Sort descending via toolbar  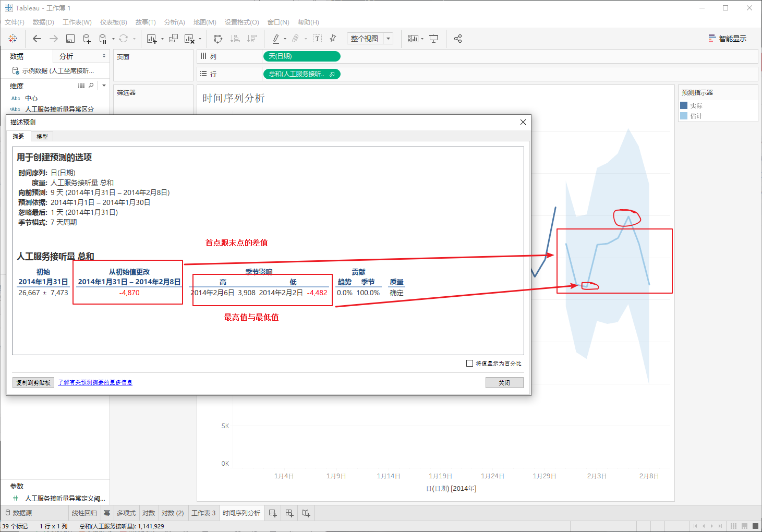(252, 39)
